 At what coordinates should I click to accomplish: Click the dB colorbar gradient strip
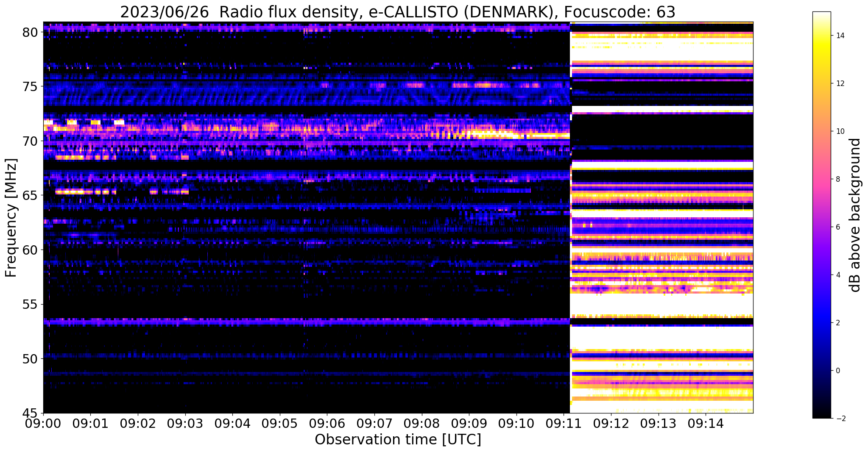[821, 215]
